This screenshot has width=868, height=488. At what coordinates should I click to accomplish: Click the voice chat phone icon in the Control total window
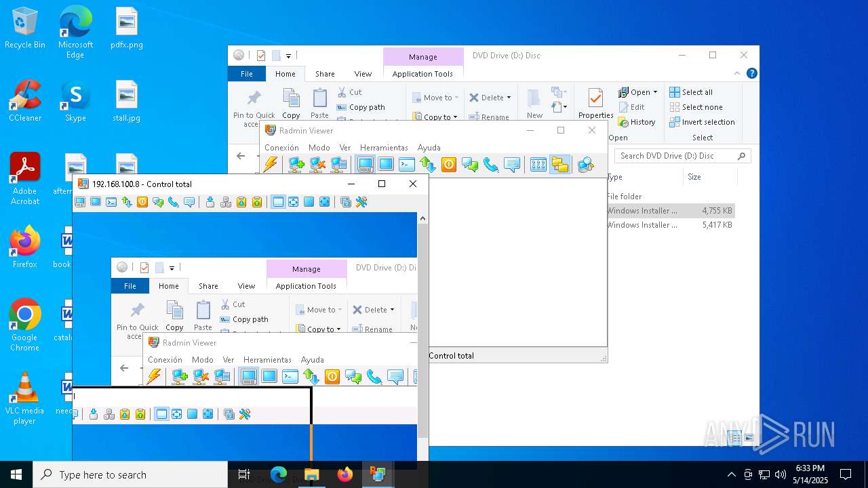pos(174,202)
